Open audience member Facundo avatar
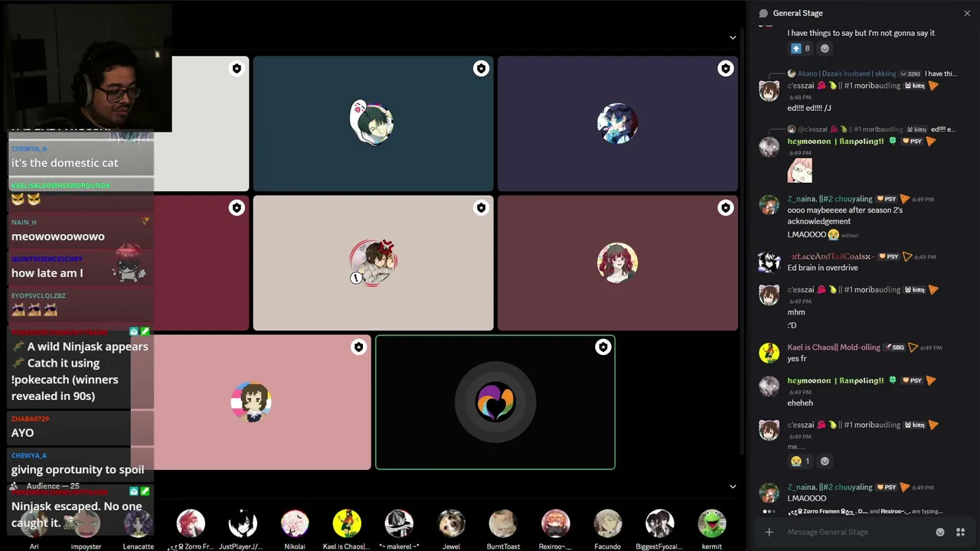Image resolution: width=980 pixels, height=551 pixels. point(607,523)
